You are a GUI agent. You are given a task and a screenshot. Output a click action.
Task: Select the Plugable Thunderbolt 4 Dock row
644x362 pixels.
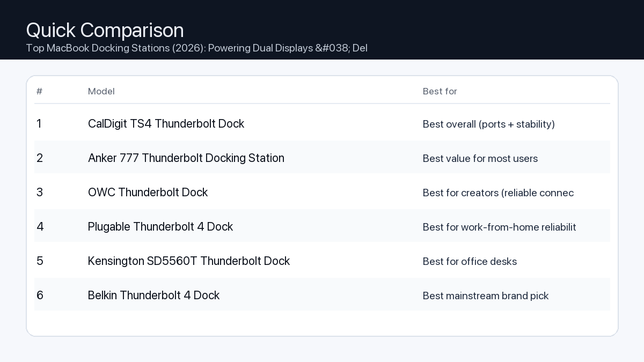[160, 227]
